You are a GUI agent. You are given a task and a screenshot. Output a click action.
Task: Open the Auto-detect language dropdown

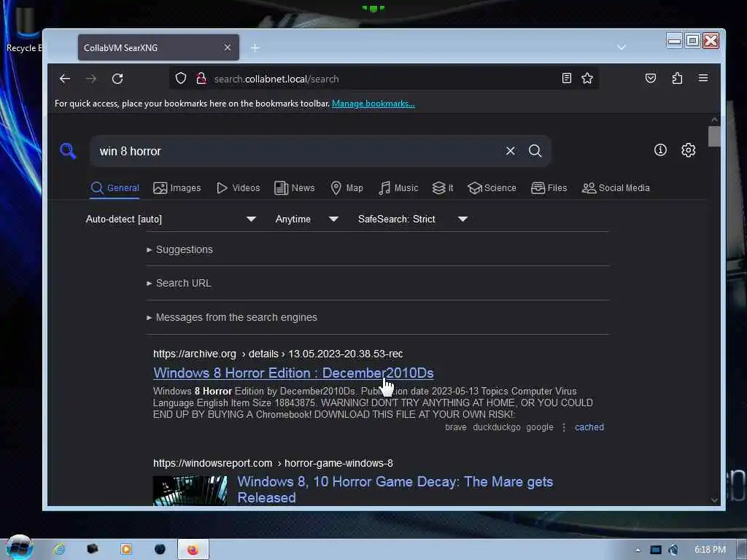(171, 219)
